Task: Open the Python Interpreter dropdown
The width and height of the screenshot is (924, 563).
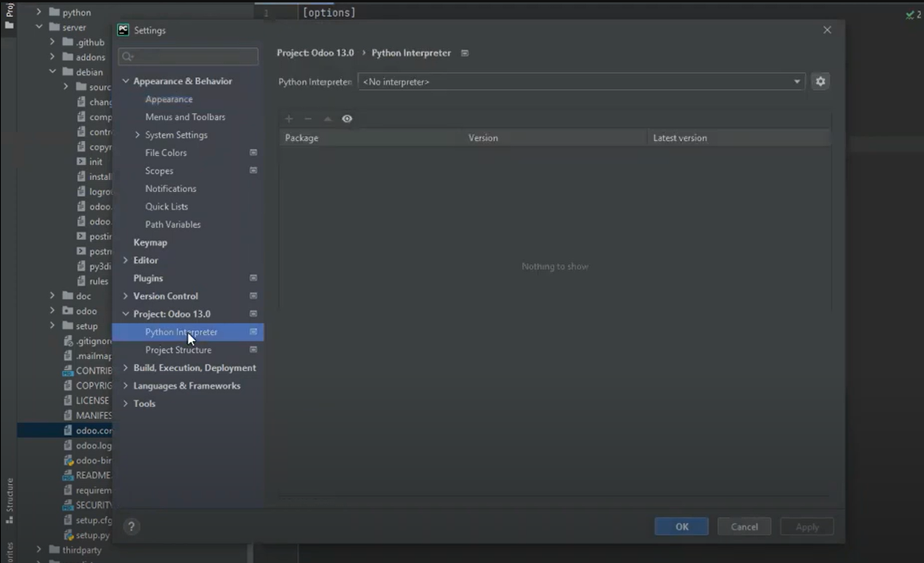Action: [581, 82]
